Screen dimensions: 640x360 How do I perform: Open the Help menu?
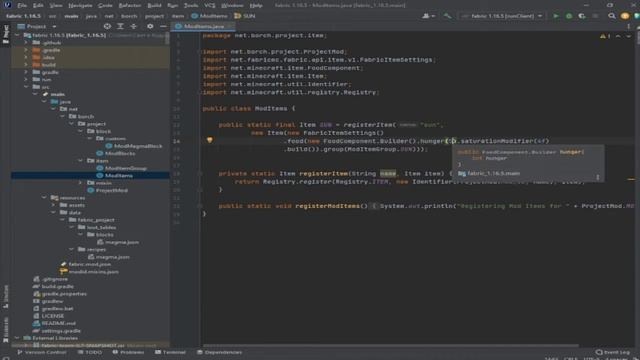click(256, 5)
